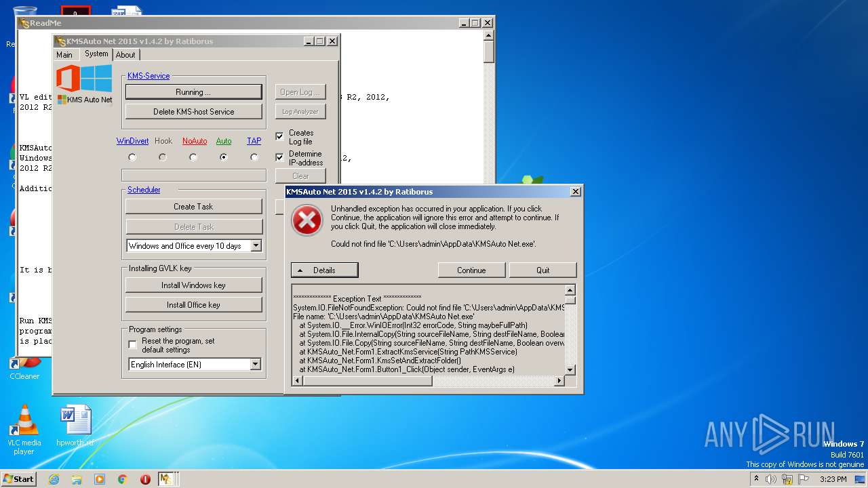Open hpworth.rtf document on desktop

(x=75, y=426)
